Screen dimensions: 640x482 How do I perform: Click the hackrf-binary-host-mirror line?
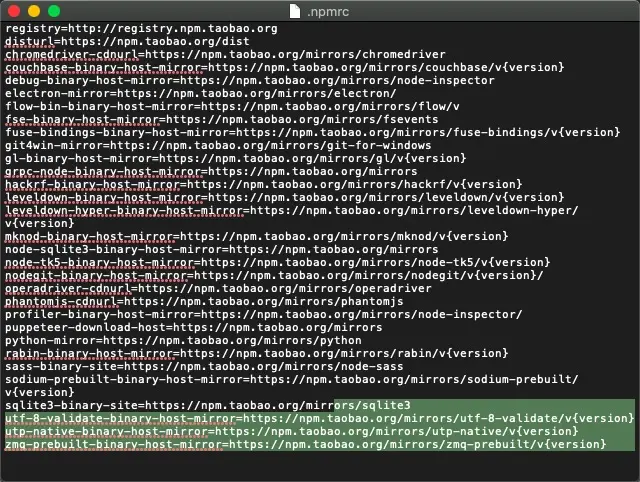coord(264,184)
